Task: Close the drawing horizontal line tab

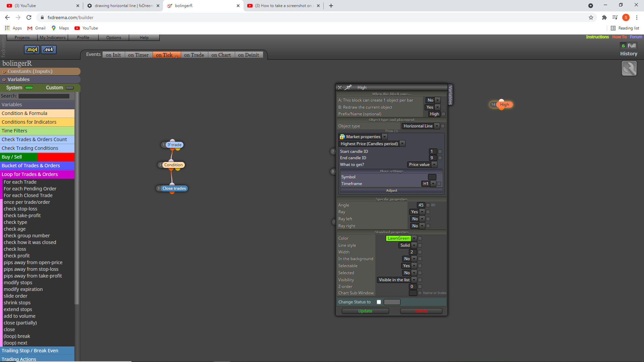Action: pyautogui.click(x=158, y=6)
